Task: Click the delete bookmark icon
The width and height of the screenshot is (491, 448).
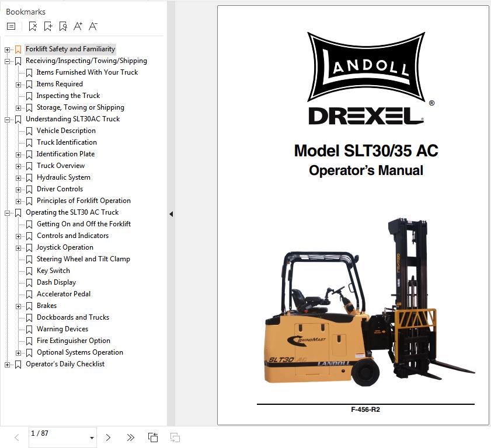Action: pos(33,27)
